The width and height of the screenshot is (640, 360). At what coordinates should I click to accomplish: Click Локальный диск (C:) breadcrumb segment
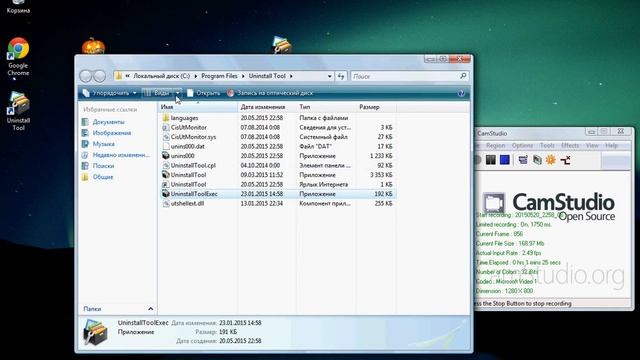pyautogui.click(x=161, y=76)
